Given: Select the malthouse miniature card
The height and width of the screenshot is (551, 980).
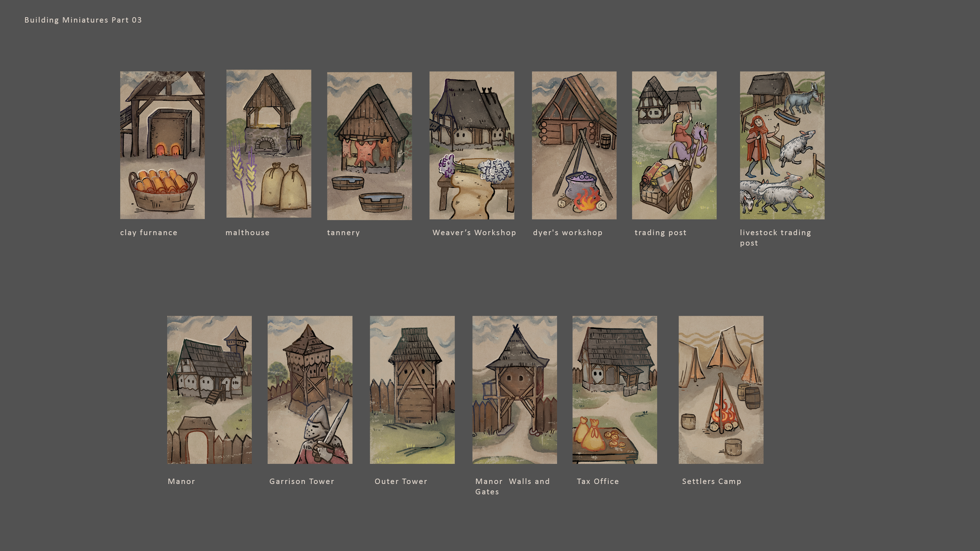Looking at the screenshot, I should pos(269,144).
